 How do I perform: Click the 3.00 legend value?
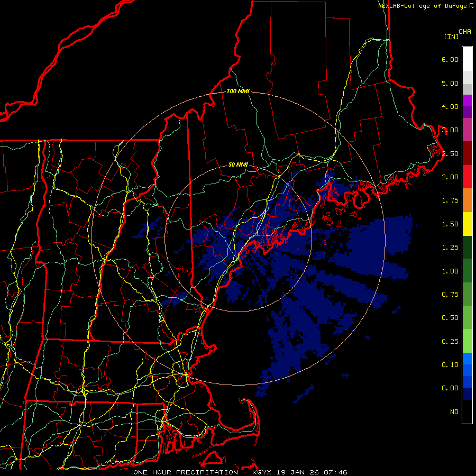(450, 130)
